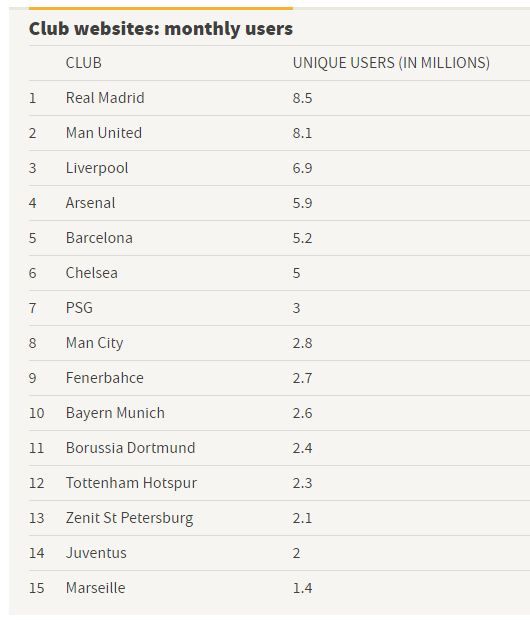Select the Juventus row

[x=279, y=553]
